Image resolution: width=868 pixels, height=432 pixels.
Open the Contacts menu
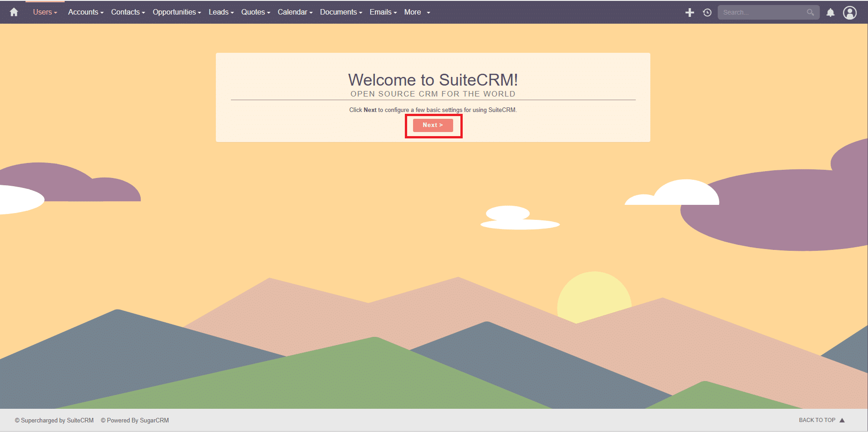[x=128, y=12]
